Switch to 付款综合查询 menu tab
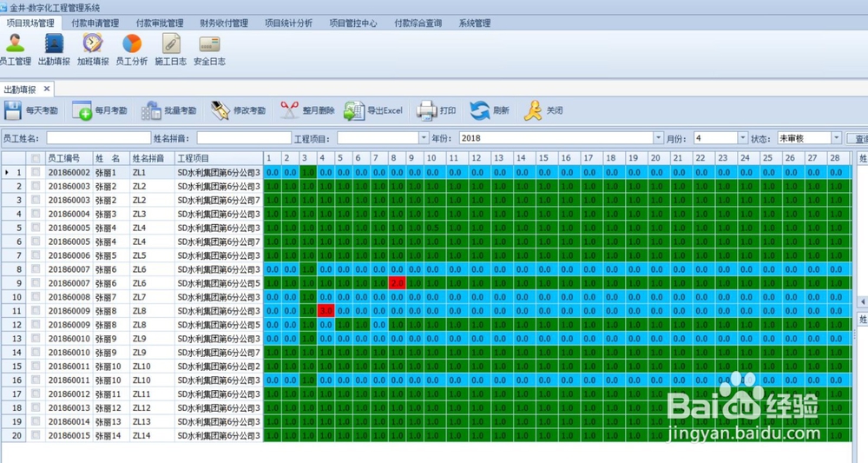The width and height of the screenshot is (868, 463). click(418, 23)
